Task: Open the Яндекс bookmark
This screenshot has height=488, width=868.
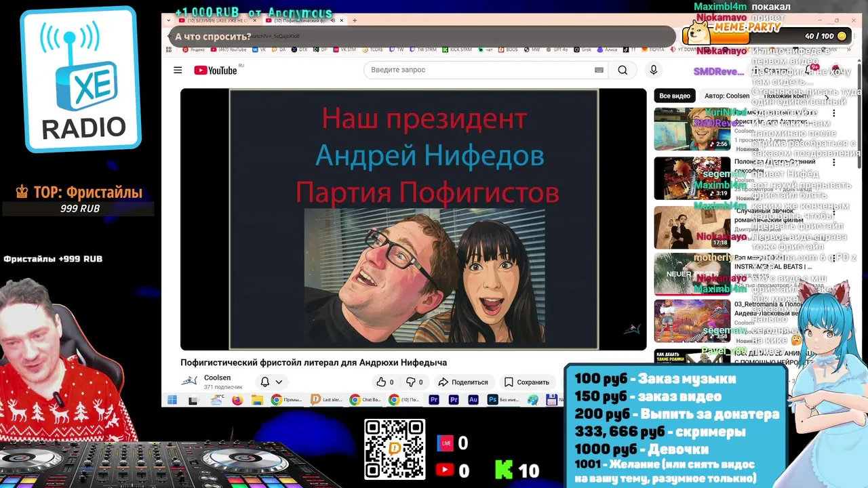Action: click(x=194, y=49)
